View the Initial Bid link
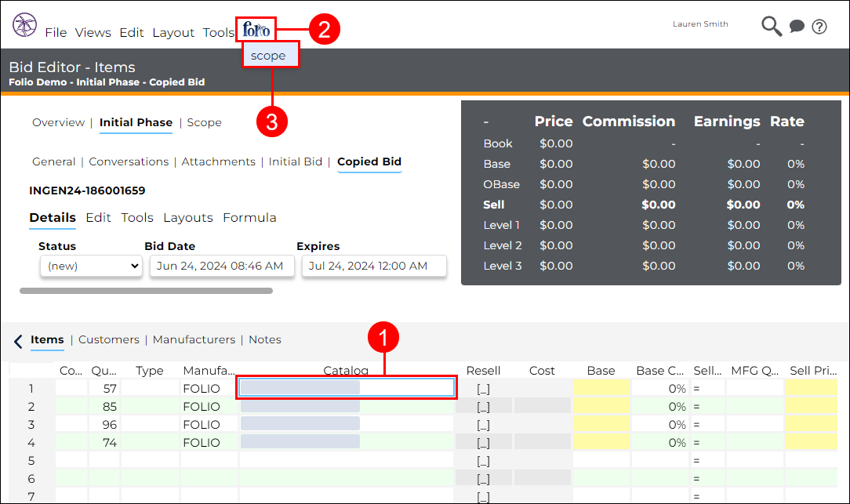850x504 pixels. [x=296, y=161]
